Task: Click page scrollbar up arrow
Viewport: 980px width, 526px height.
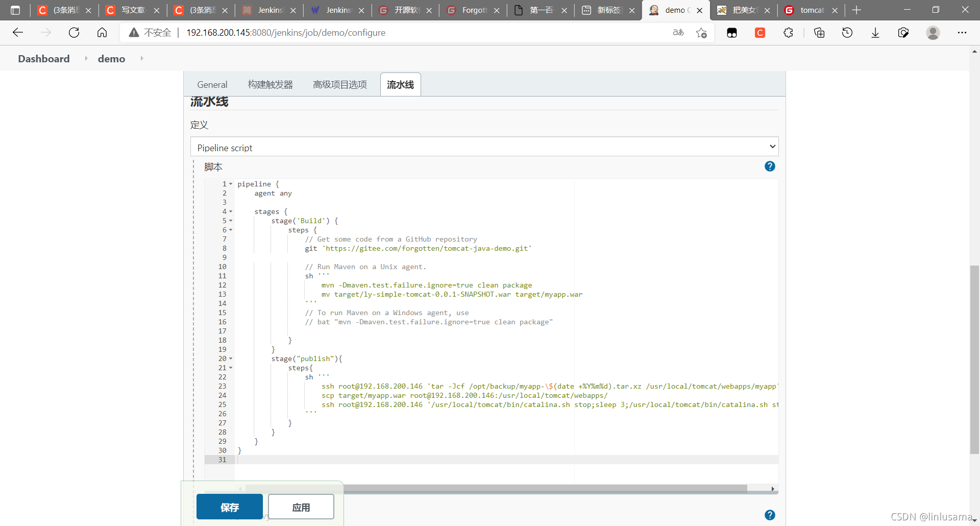Action: (x=974, y=51)
